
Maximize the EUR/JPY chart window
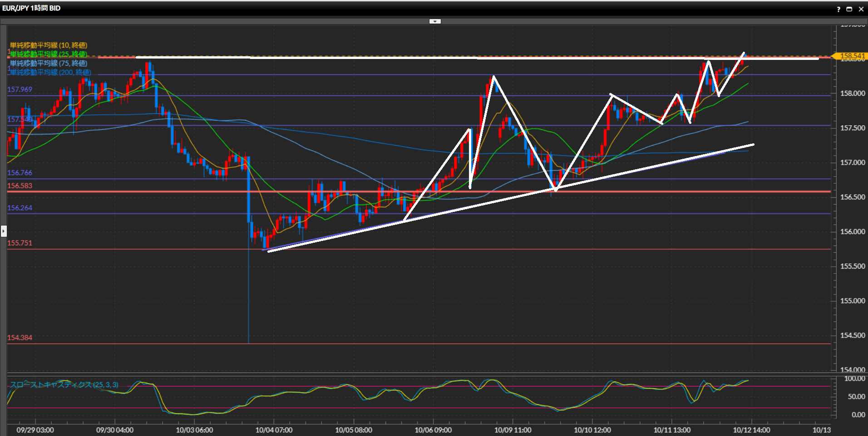click(x=849, y=9)
